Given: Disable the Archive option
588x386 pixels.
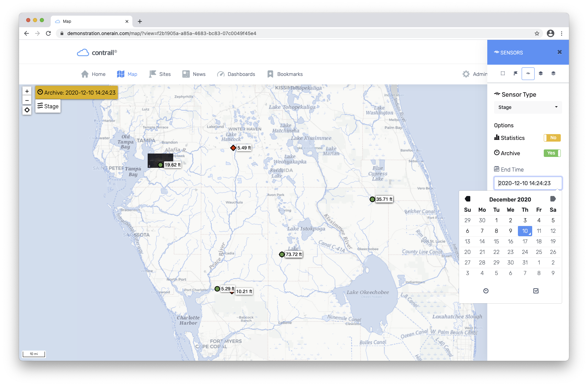Looking at the screenshot, I should [551, 153].
